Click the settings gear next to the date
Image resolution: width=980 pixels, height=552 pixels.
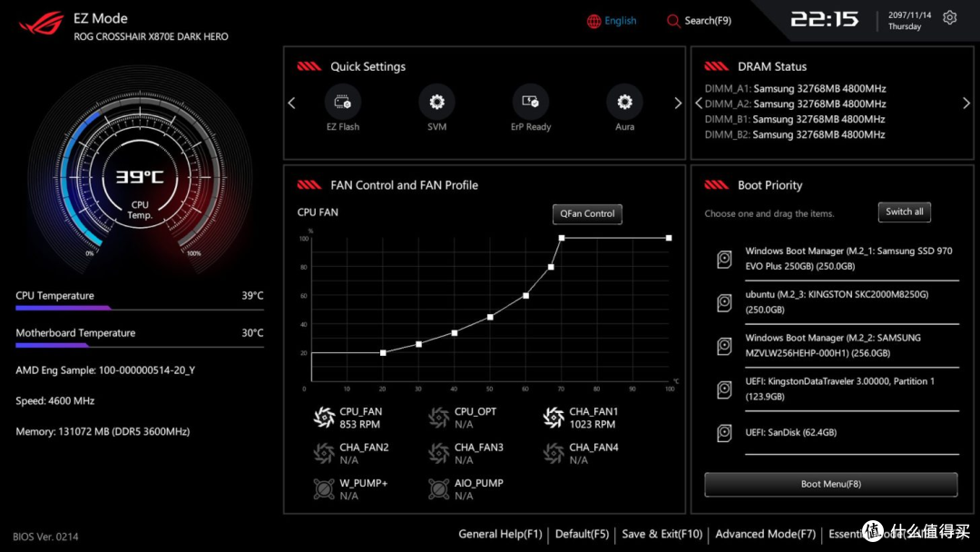coord(949,17)
